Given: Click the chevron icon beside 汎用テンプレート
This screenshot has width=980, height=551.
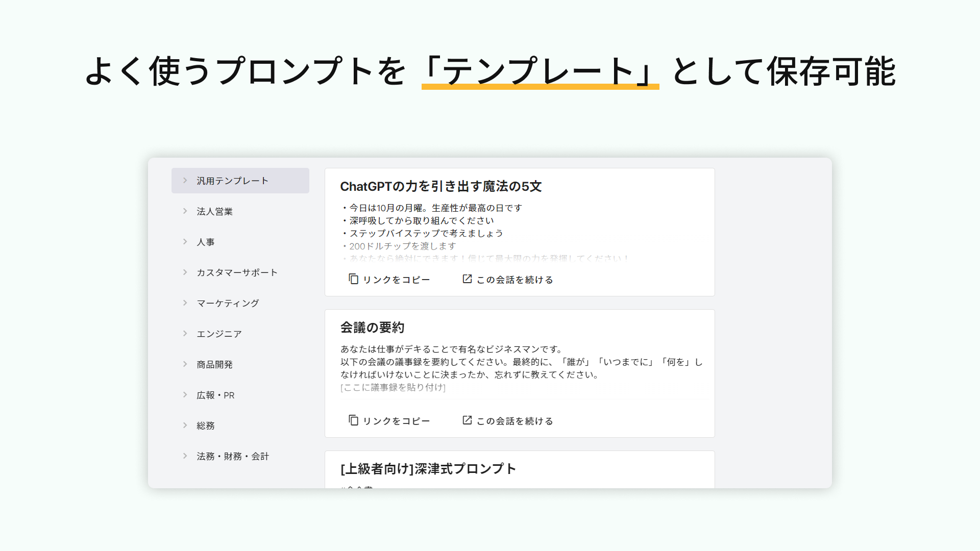Looking at the screenshot, I should coord(184,180).
